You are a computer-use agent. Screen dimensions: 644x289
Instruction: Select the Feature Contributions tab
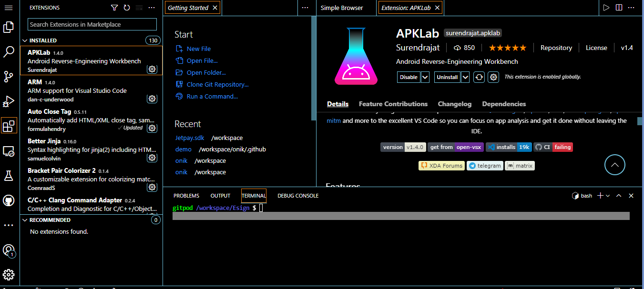click(x=393, y=104)
